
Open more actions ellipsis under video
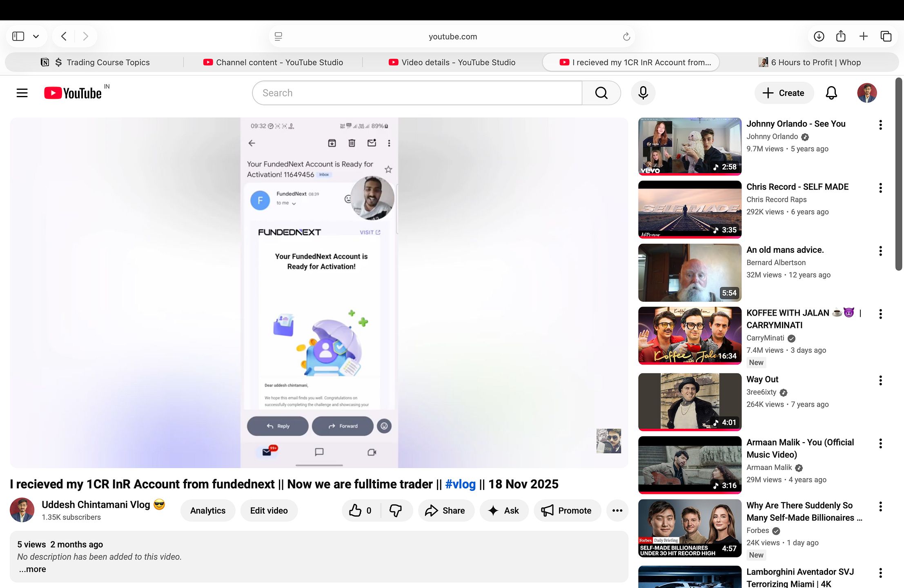[617, 510]
